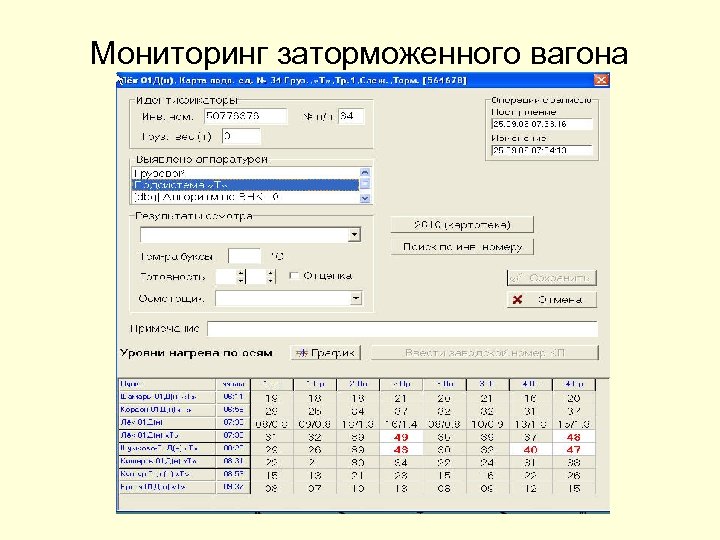The width and height of the screenshot is (720, 540).
Task: Click the Изменение timestamp field
Action: click(542, 150)
